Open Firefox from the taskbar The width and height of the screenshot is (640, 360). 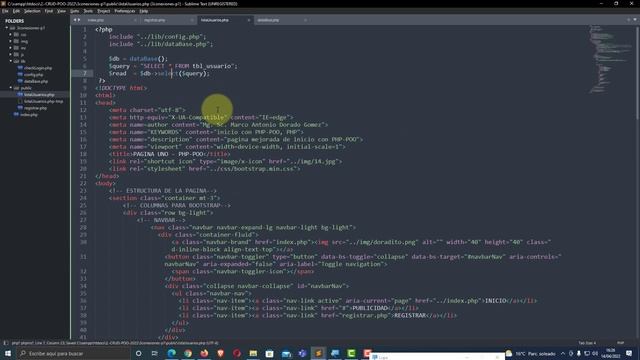(x=204, y=353)
